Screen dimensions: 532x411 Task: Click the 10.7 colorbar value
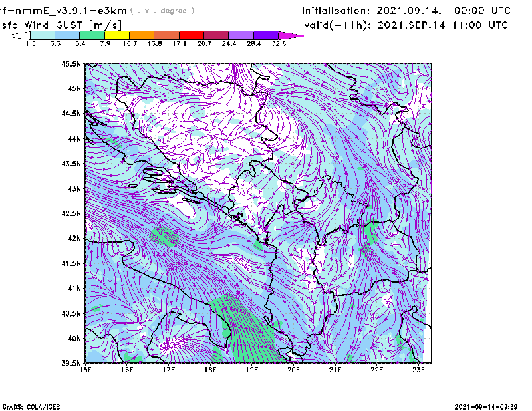point(130,43)
